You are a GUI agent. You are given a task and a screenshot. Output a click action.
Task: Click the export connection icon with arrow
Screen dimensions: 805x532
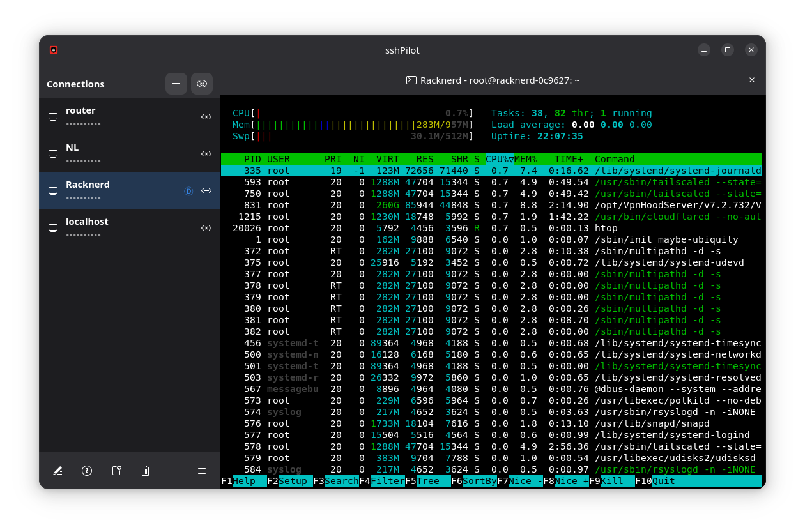(x=116, y=471)
